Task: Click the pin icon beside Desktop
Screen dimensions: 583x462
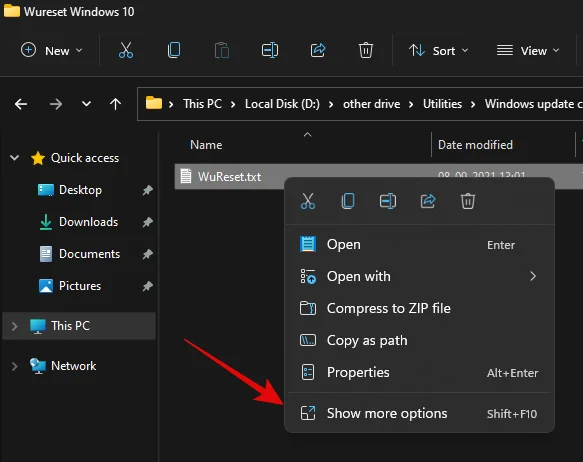Action: (x=148, y=190)
